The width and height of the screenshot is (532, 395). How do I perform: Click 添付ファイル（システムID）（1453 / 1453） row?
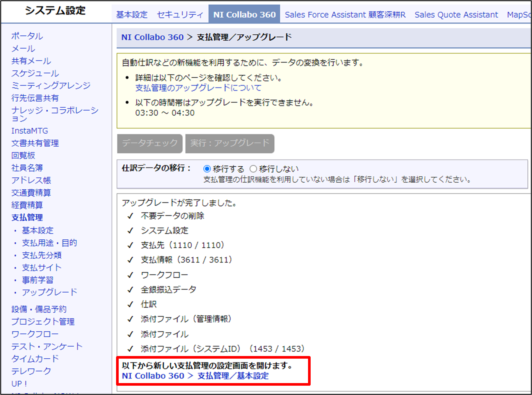click(223, 349)
